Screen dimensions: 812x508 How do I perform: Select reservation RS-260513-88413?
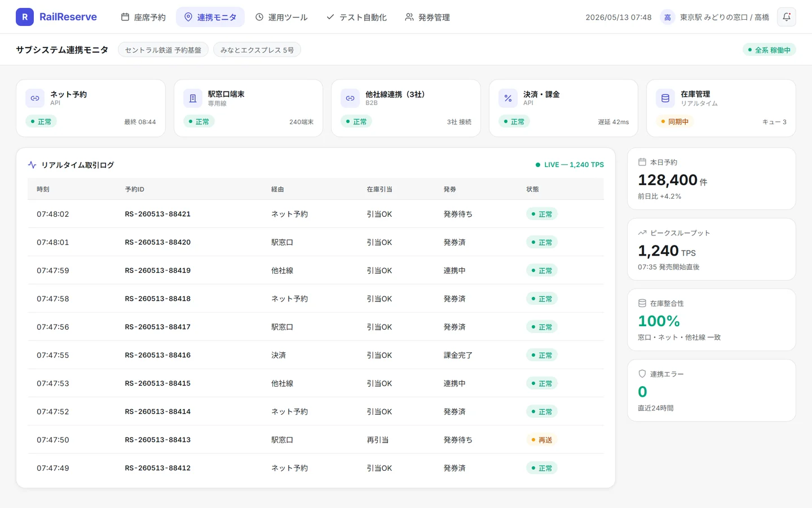[x=158, y=440]
